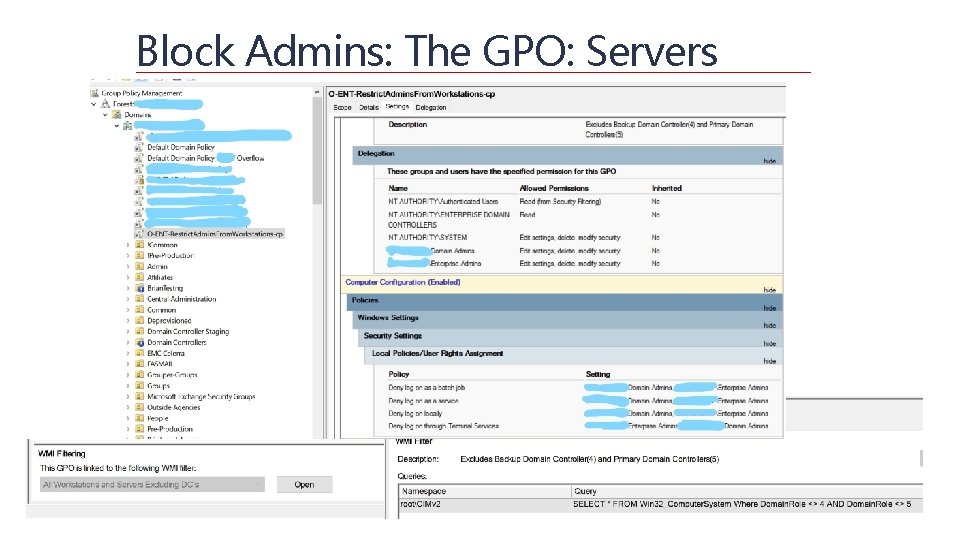The height and width of the screenshot is (540, 960).
Task: Click the Domain Controller Staging OU icon
Action: (140, 331)
